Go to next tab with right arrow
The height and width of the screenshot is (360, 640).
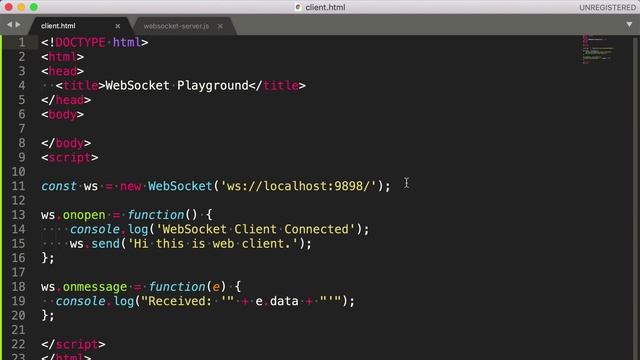click(x=18, y=25)
